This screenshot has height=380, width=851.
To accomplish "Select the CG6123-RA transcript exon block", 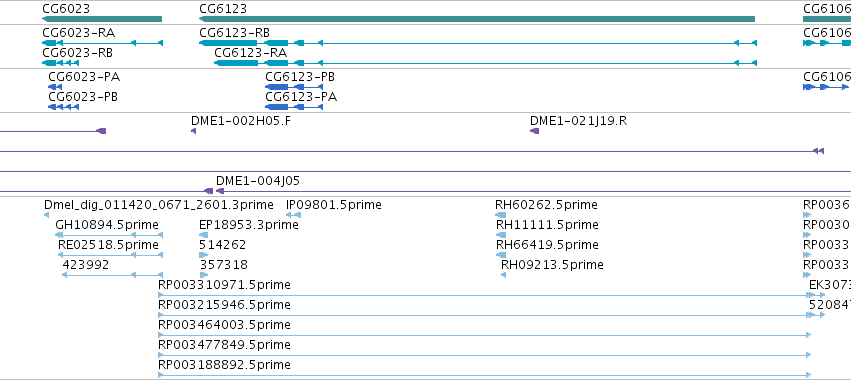I will click(236, 63).
